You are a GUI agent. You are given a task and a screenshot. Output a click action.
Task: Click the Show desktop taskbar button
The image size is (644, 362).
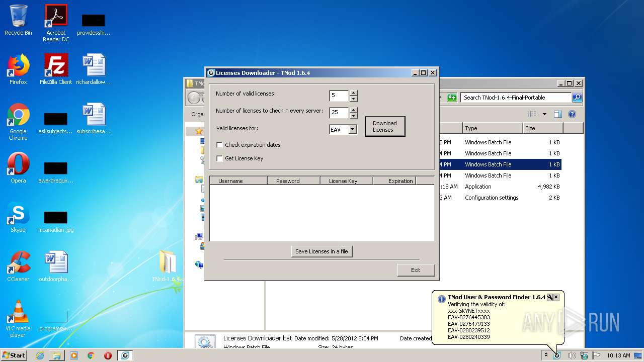pyautogui.click(x=638, y=355)
